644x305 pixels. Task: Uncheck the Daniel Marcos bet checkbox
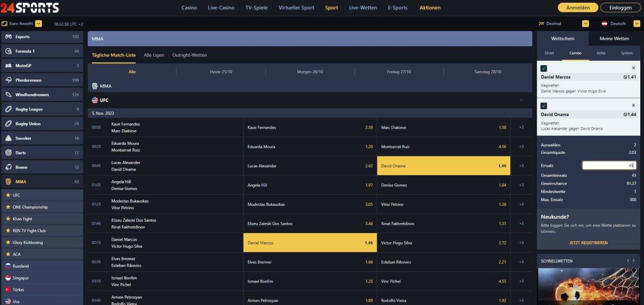click(x=544, y=68)
